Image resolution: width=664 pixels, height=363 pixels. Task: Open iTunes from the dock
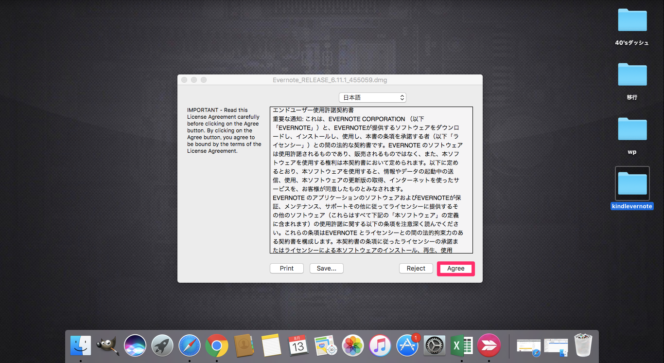coord(380,345)
